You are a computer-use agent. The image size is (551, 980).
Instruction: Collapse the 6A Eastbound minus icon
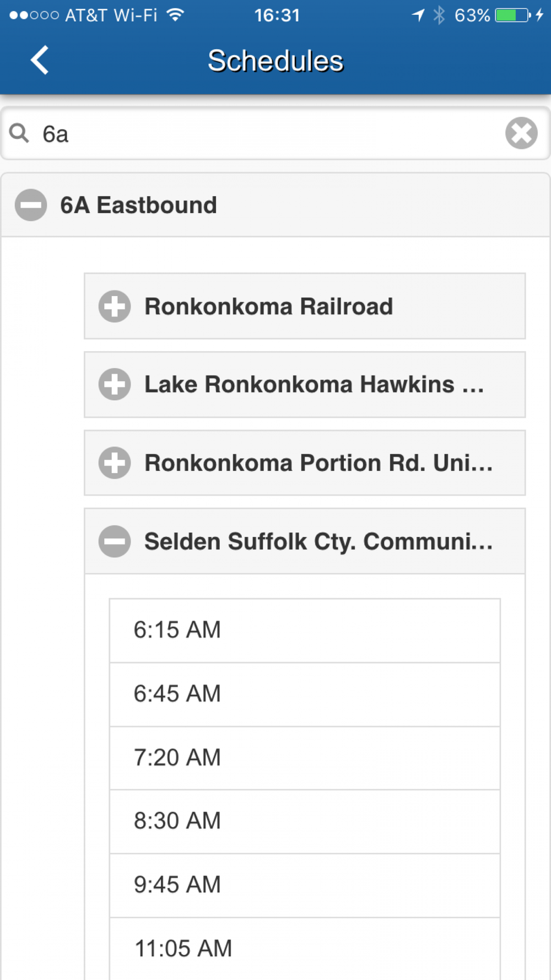click(31, 205)
